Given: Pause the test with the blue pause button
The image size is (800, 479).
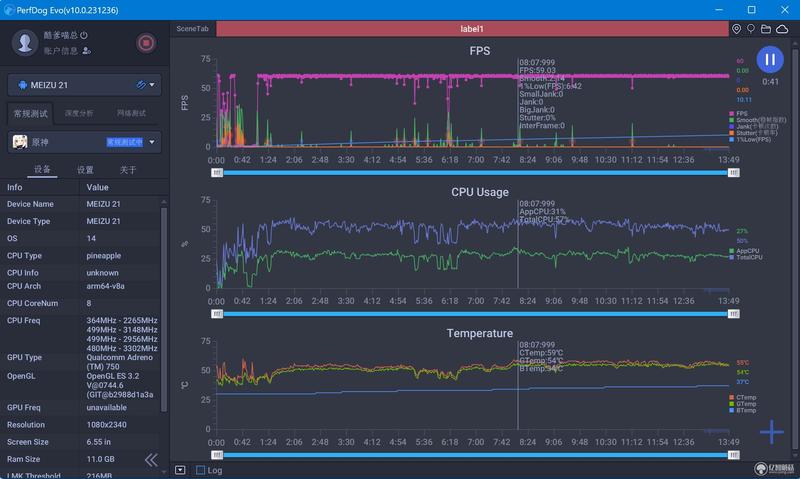Looking at the screenshot, I should [770, 60].
